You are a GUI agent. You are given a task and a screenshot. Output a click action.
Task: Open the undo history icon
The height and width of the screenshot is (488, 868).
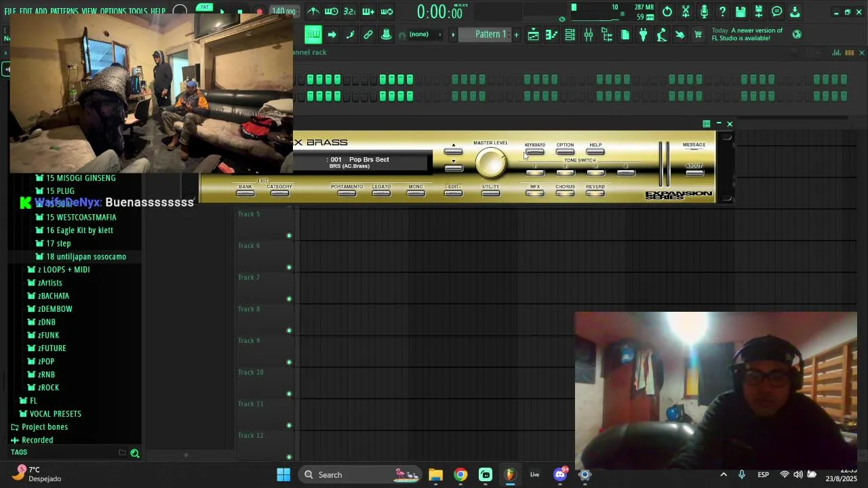click(x=667, y=12)
